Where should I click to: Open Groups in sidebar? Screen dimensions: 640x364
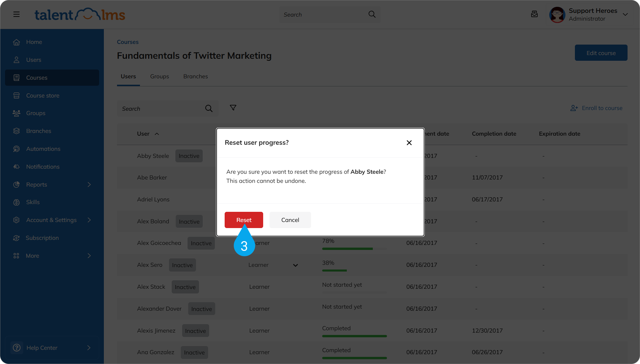click(52, 113)
